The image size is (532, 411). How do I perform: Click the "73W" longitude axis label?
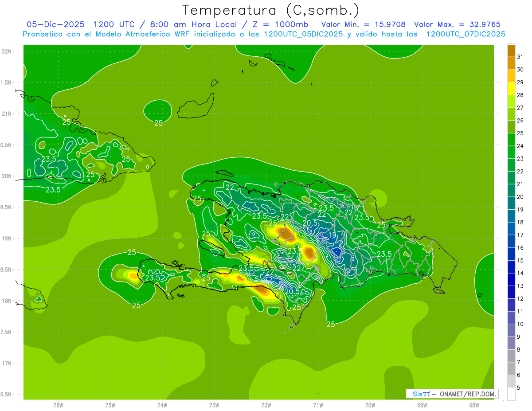[214, 405]
